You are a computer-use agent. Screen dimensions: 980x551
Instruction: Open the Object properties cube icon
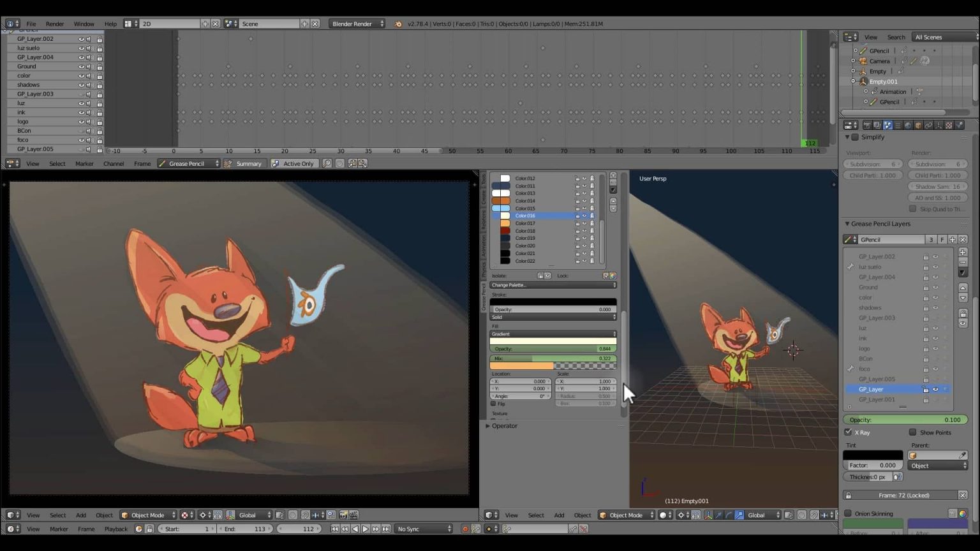[x=918, y=126]
